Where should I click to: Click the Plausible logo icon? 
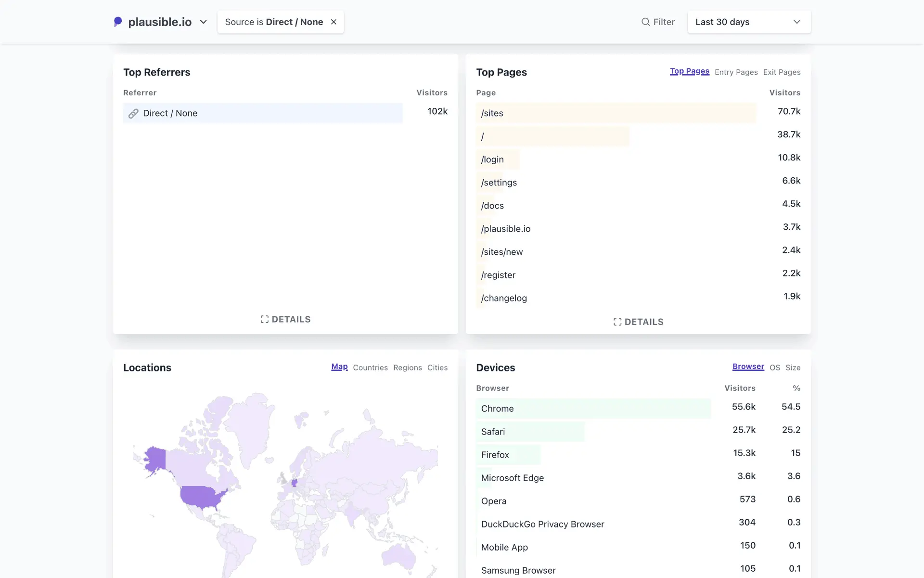pos(118,22)
